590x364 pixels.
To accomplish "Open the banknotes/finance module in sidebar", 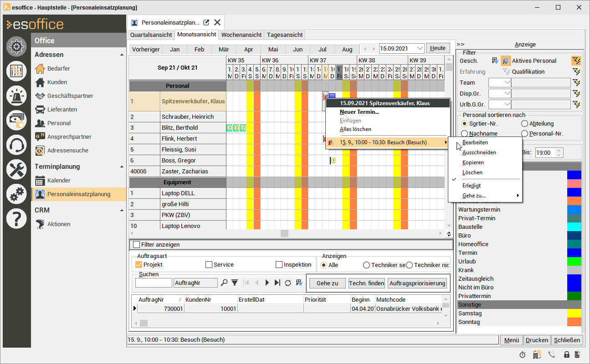I will pyautogui.click(x=16, y=120).
